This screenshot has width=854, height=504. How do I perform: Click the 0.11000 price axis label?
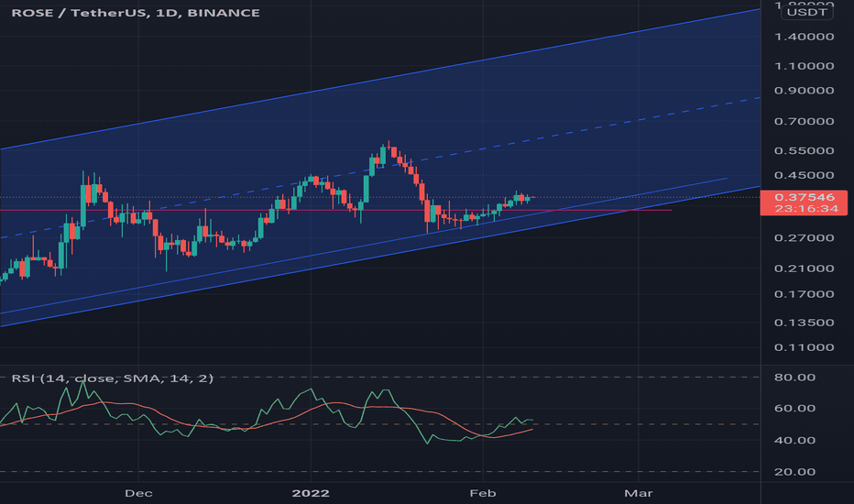click(804, 347)
